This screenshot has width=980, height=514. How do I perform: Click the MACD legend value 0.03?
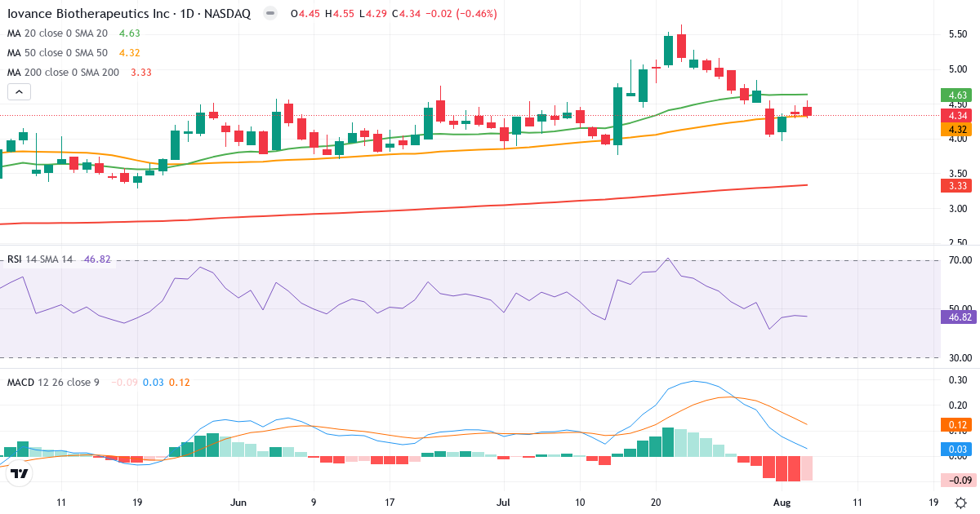154,382
